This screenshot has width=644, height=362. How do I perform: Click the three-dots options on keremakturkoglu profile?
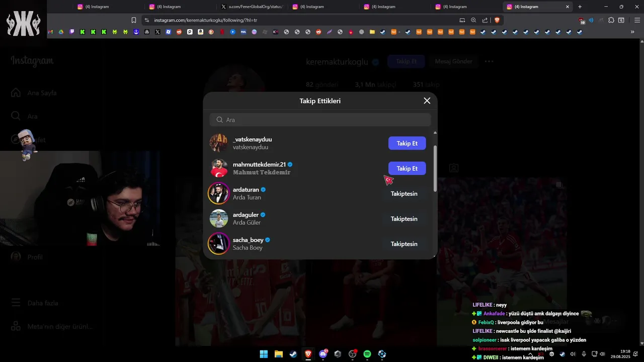click(489, 61)
